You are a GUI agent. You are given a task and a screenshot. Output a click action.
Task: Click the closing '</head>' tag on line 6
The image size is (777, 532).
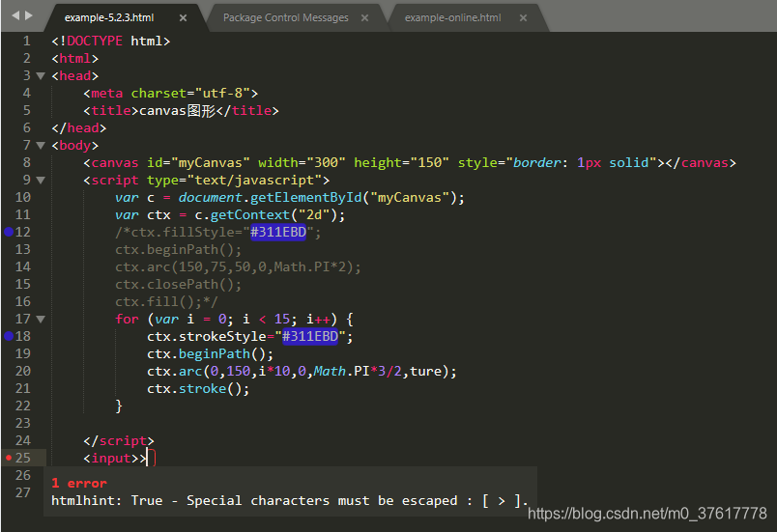(79, 128)
